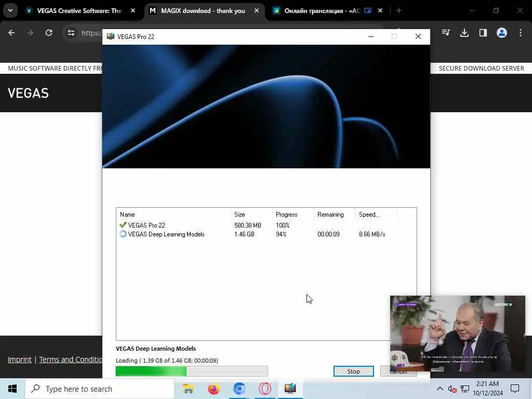Open the Windows Start menu

12,389
